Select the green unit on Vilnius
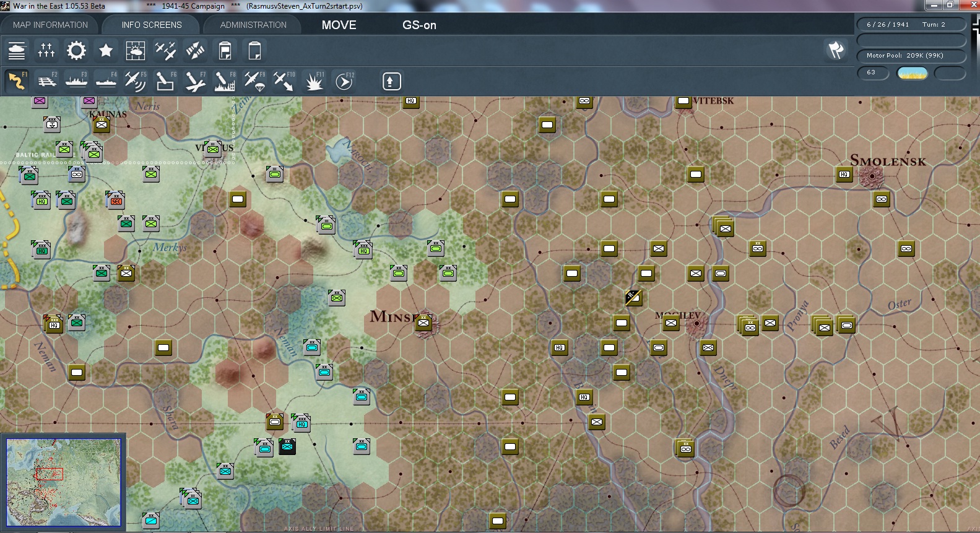 point(213,149)
